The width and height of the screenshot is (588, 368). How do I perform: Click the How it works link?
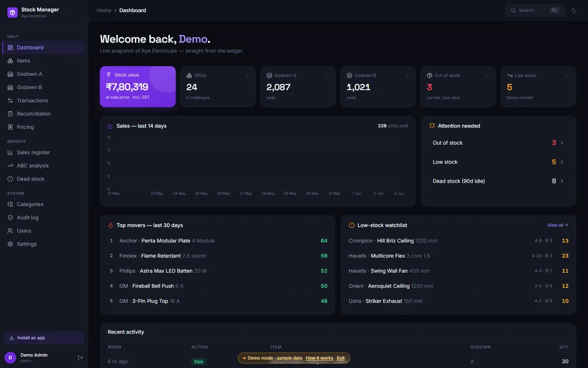(319, 358)
